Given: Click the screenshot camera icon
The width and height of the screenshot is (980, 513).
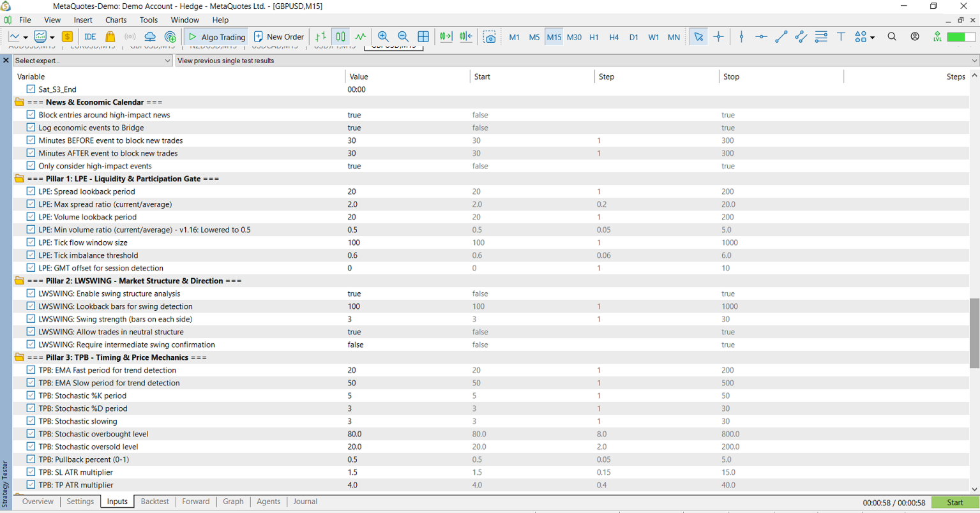Looking at the screenshot, I should pyautogui.click(x=490, y=37).
